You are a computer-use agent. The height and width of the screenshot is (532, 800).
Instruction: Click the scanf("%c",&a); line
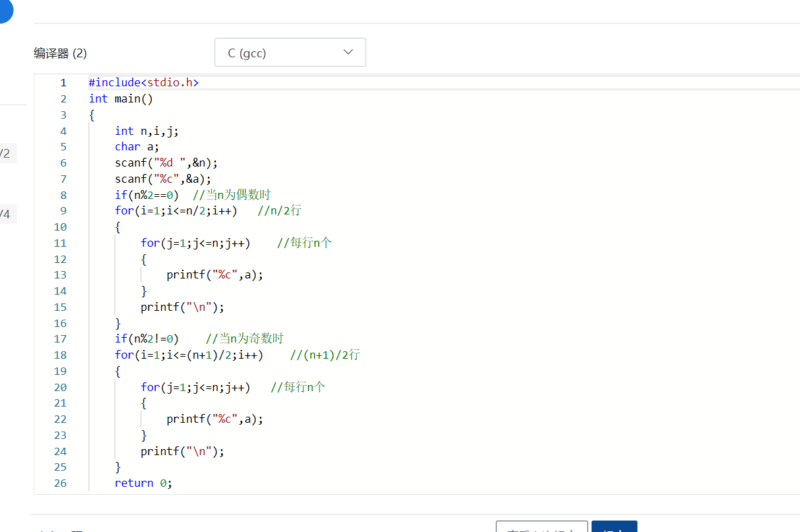[x=163, y=179]
